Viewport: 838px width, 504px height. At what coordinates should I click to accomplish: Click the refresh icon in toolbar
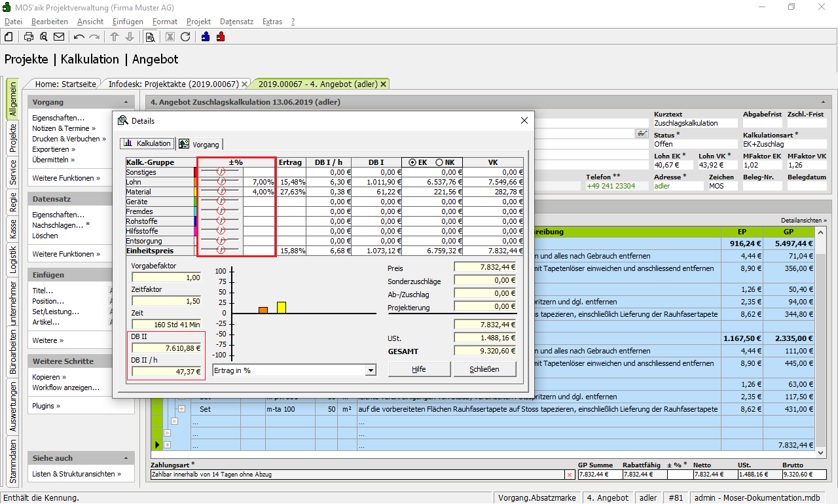(x=185, y=37)
